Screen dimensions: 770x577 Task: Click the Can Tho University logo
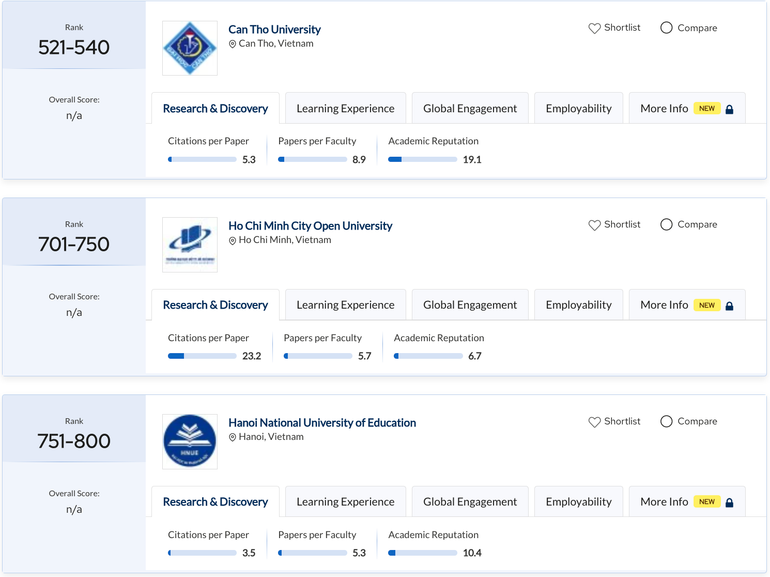[190, 48]
